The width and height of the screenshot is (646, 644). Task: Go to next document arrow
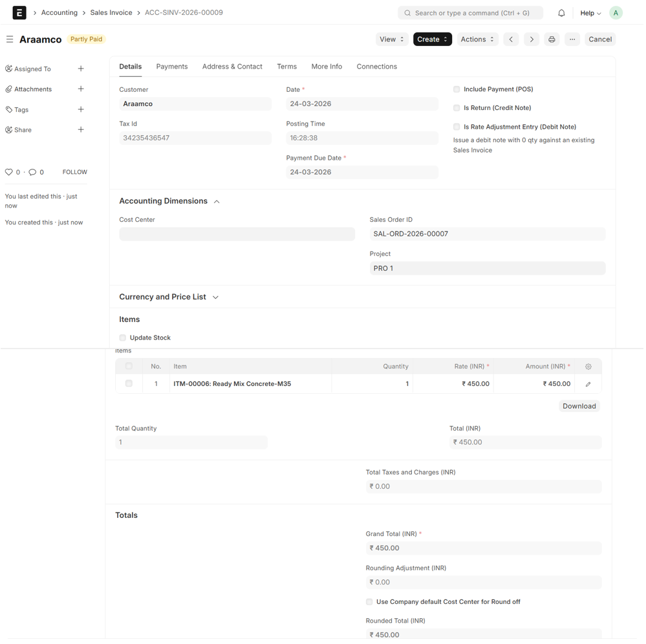pyautogui.click(x=532, y=39)
